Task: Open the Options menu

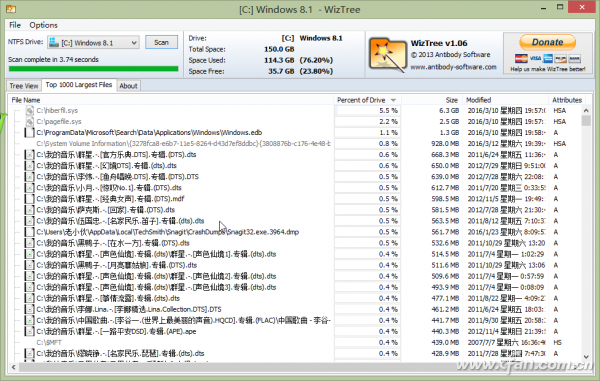Action: pos(43,25)
